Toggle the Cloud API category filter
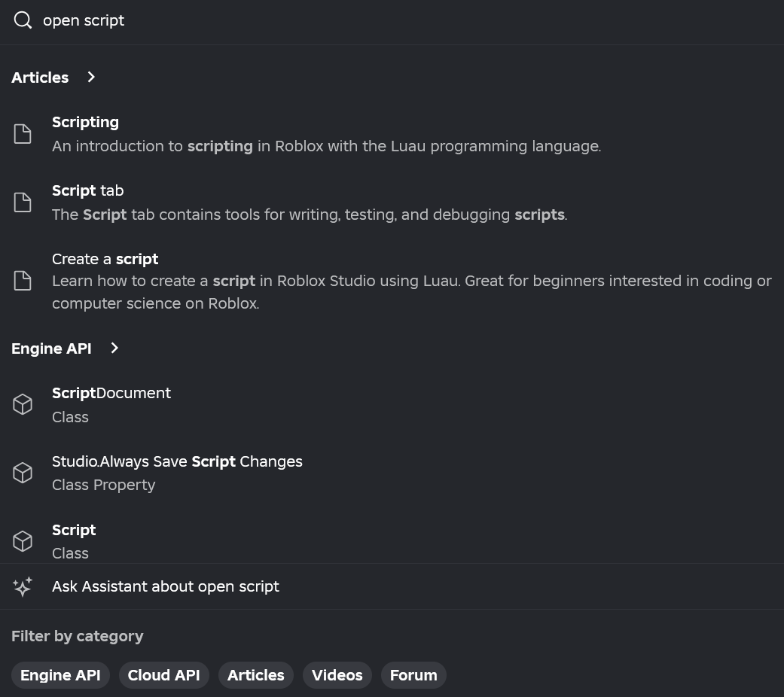This screenshot has width=784, height=697. click(163, 675)
